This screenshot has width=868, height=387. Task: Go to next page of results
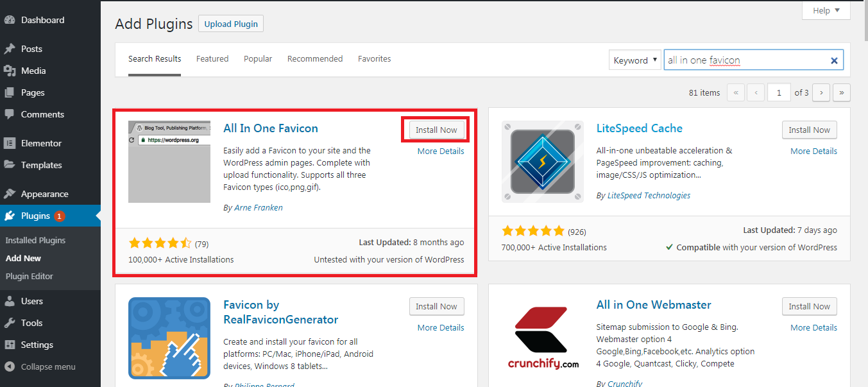821,92
